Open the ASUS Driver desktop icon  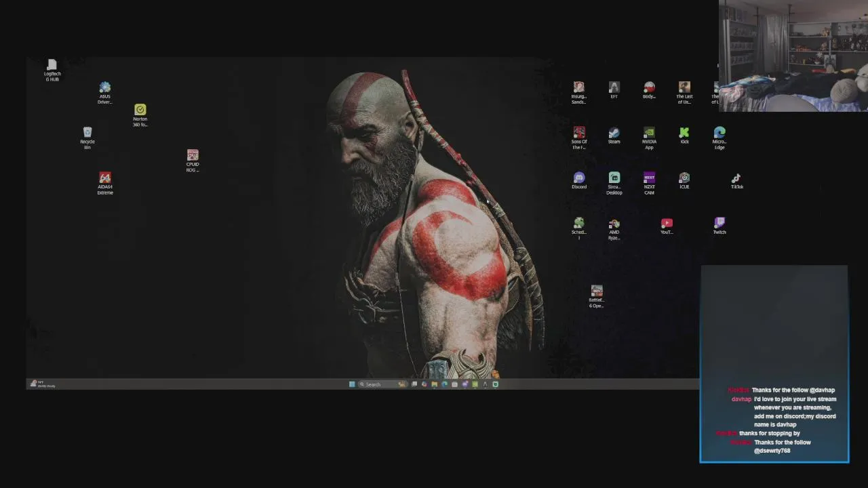click(104, 94)
